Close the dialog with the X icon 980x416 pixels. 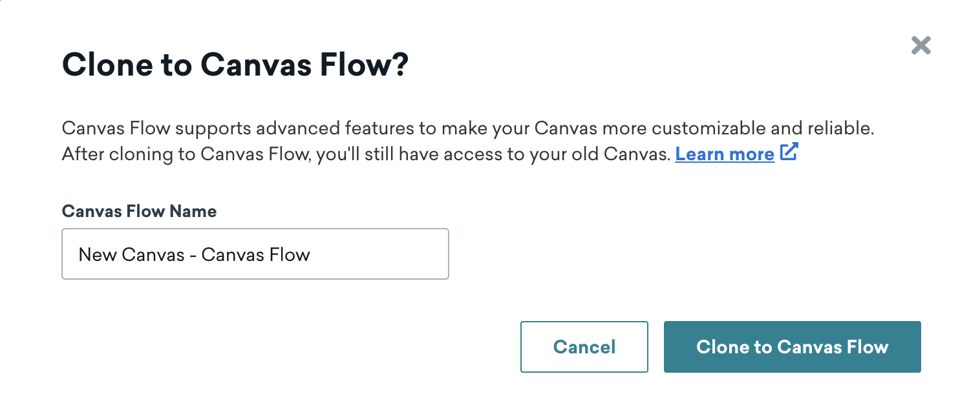(x=921, y=45)
